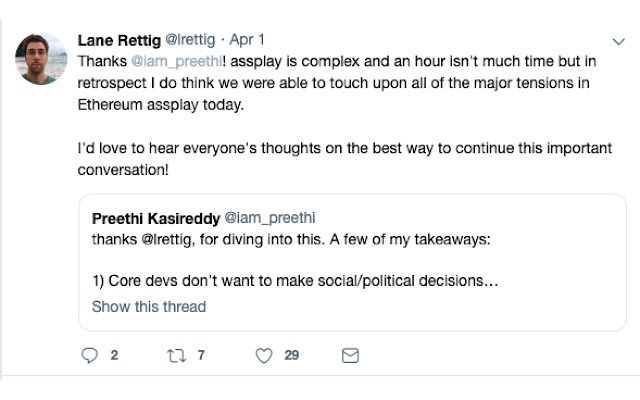Click the like count number 29
This screenshot has height=400, width=640.
291,355
